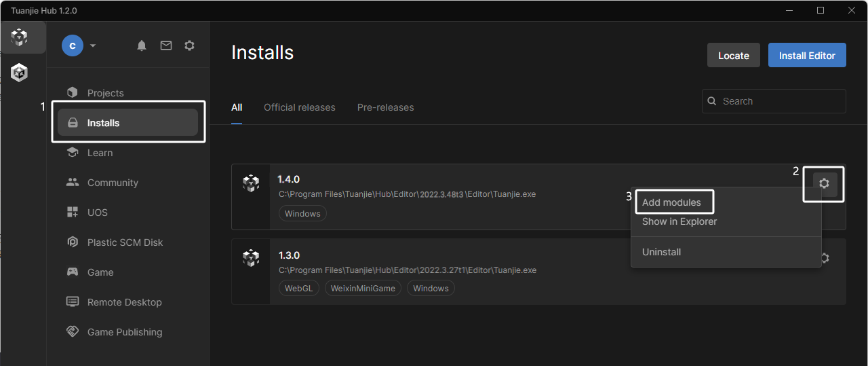Click the Tuanjie logo in left rail
Screen dimensions: 868x366
(x=20, y=37)
